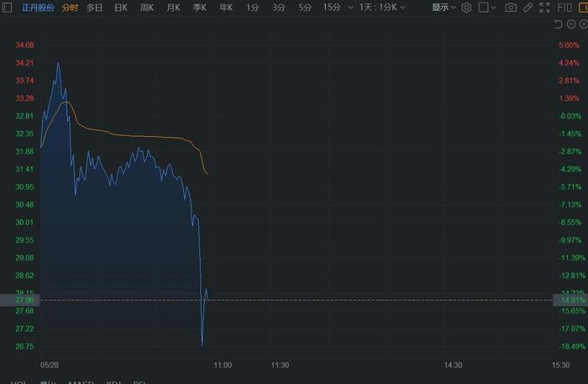This screenshot has height=384, width=588.
Task: Click the 15:30 time axis label
Action: 560,365
